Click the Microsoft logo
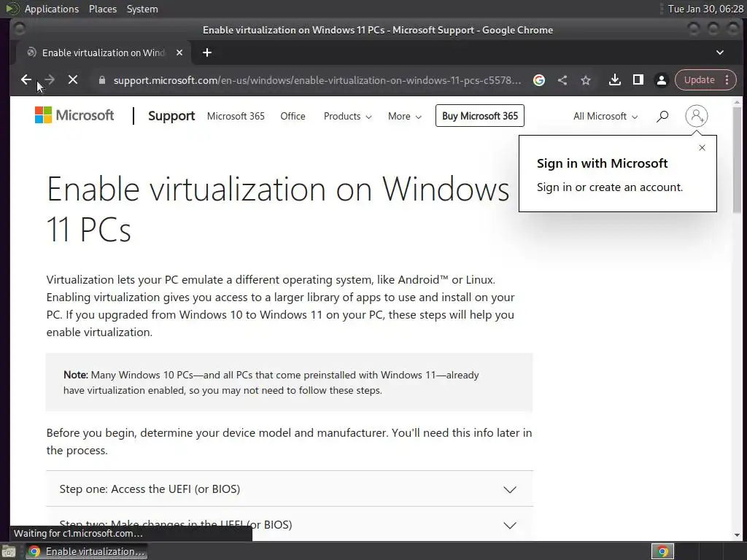Screen dimensions: 747x560 tap(74, 115)
